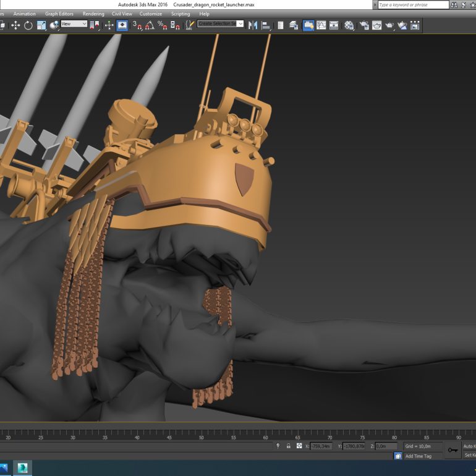Open the Customize menu

pos(151,14)
